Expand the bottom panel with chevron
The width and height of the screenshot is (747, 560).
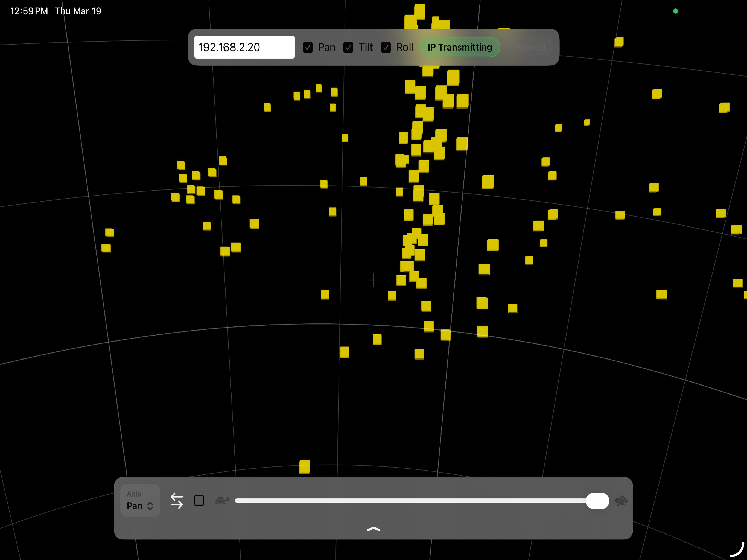[373, 529]
